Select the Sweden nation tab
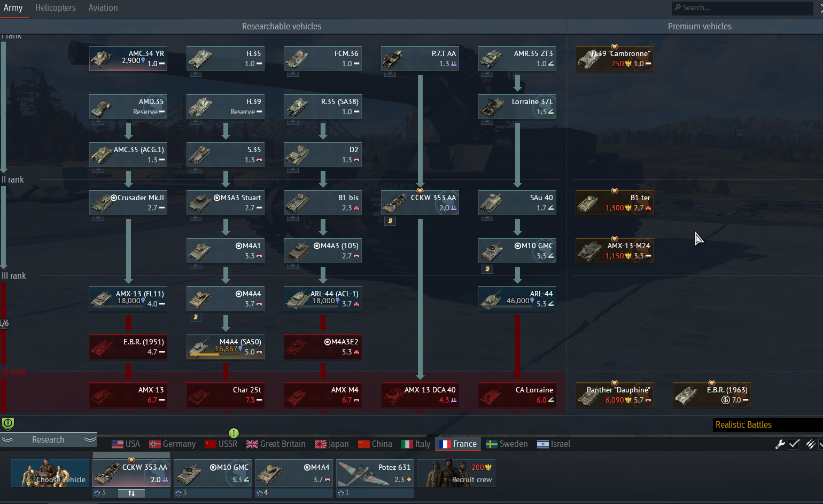The width and height of the screenshot is (823, 504). click(x=507, y=444)
